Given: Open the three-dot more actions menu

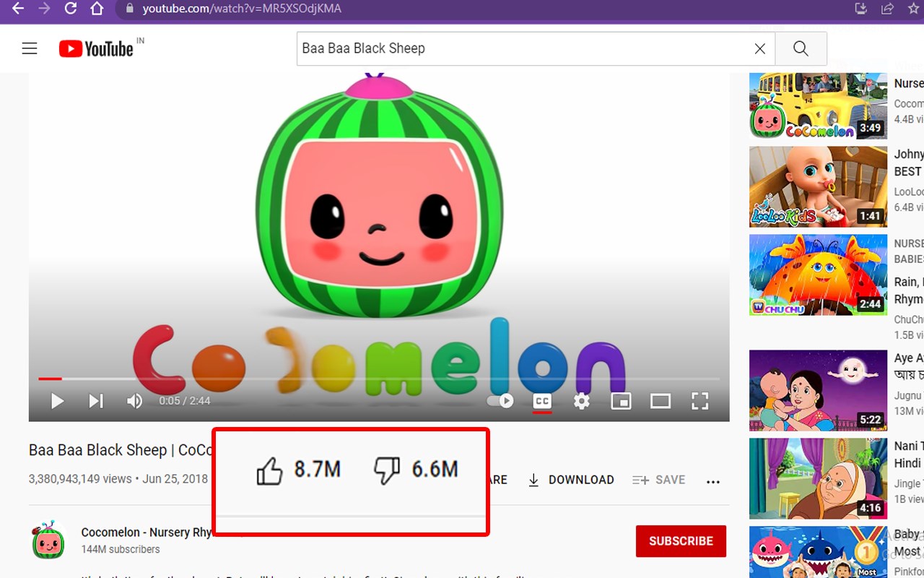Looking at the screenshot, I should [x=713, y=482].
